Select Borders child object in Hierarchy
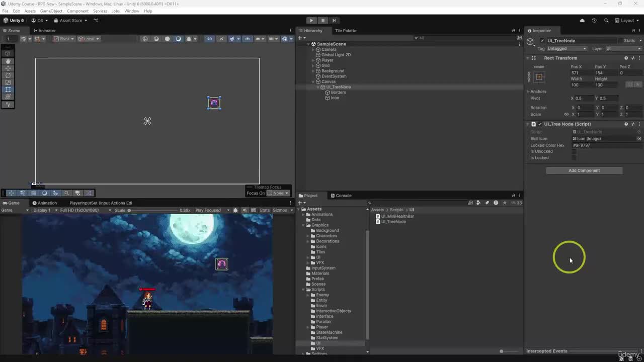Screen dimensions: 644x362 pos(338,93)
